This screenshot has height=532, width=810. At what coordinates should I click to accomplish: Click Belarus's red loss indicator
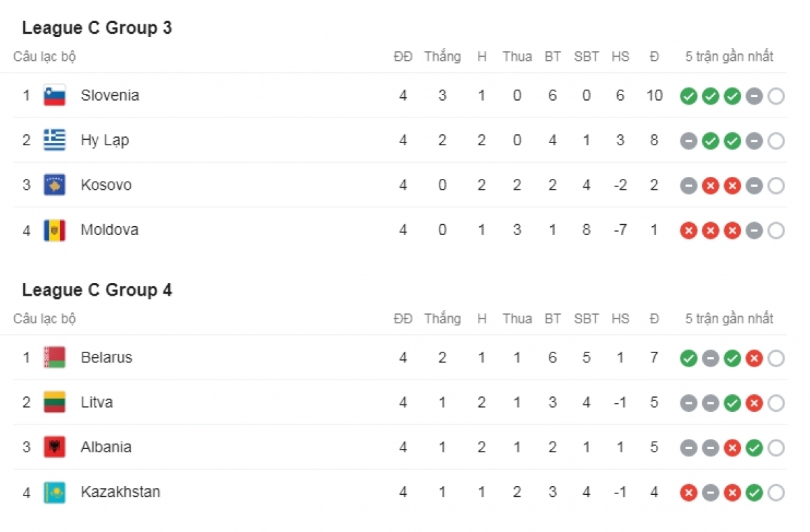(754, 358)
